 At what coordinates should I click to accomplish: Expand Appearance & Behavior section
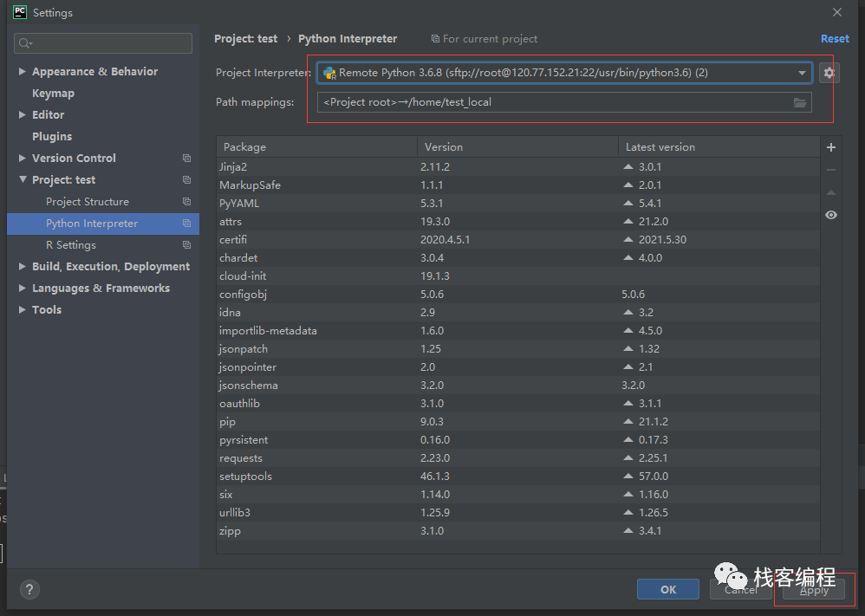[x=22, y=71]
